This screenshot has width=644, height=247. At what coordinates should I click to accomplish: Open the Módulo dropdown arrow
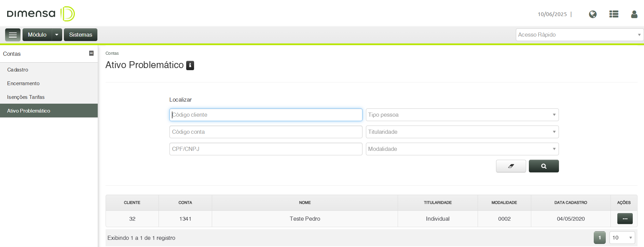[x=57, y=35]
